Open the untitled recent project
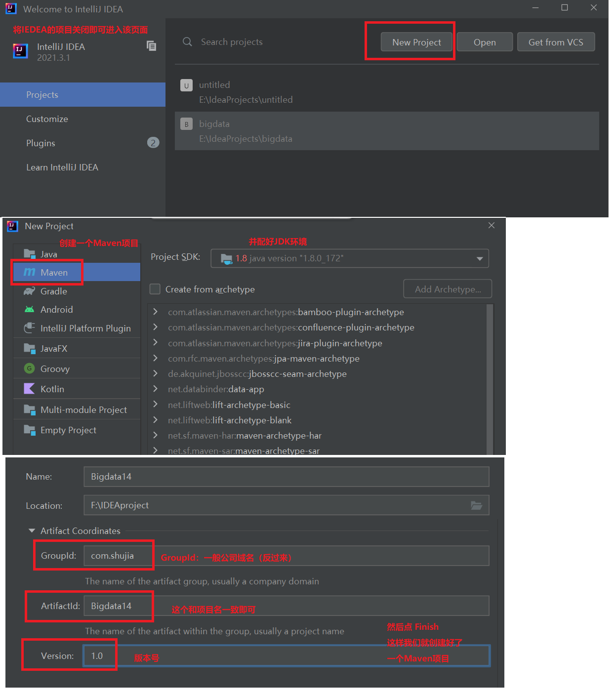This screenshot has width=616, height=696. tap(387, 92)
